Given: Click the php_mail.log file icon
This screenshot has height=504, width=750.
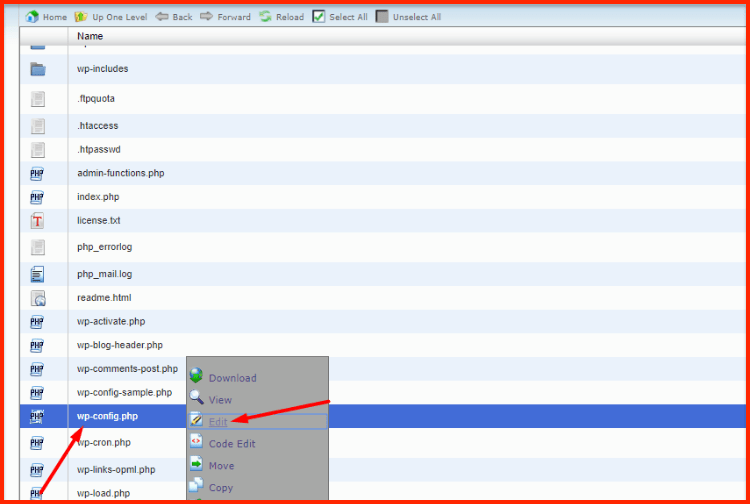Looking at the screenshot, I should tap(38, 274).
